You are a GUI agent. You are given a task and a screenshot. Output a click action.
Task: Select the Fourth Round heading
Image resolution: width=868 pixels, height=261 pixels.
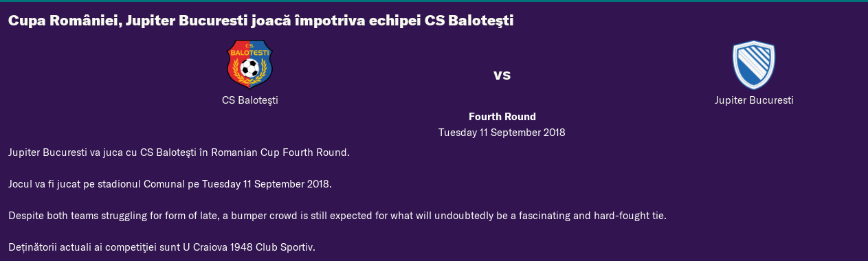tap(502, 117)
